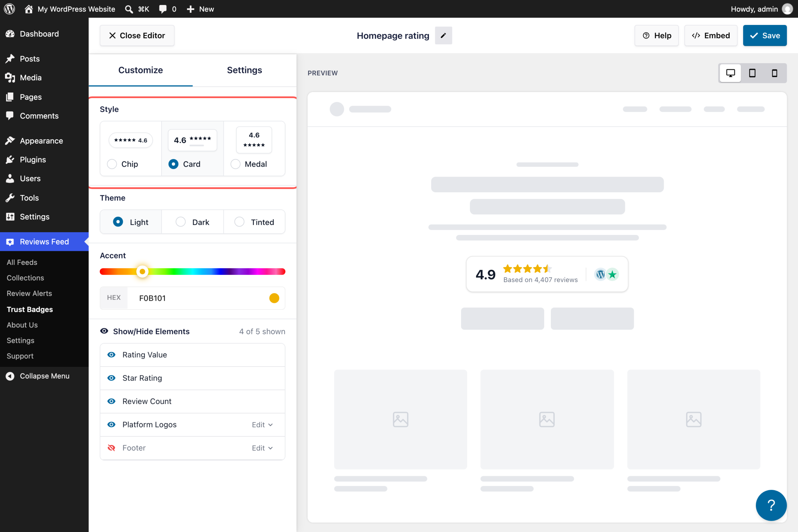The height and width of the screenshot is (532, 798).
Task: Open search icon in admin bar
Action: pos(129,9)
